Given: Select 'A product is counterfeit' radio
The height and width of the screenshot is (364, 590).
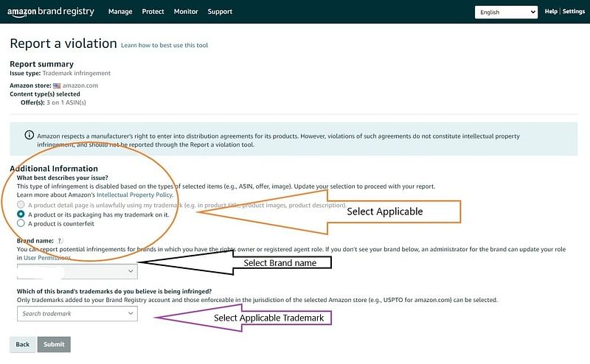Looking at the screenshot, I should click(x=21, y=223).
